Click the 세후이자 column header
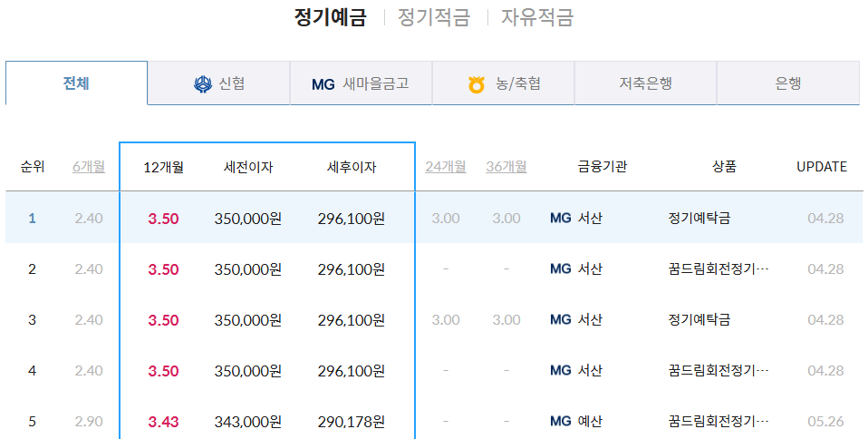The height and width of the screenshot is (439, 868). [x=352, y=167]
